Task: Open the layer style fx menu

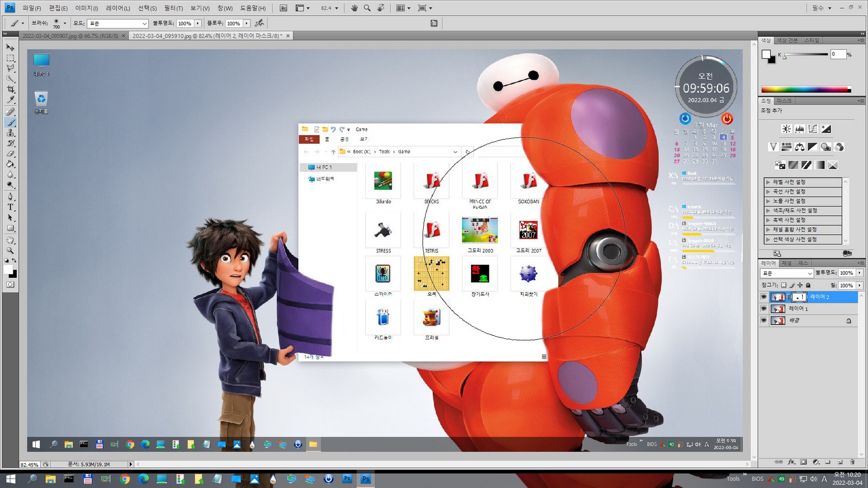Action: click(x=791, y=462)
